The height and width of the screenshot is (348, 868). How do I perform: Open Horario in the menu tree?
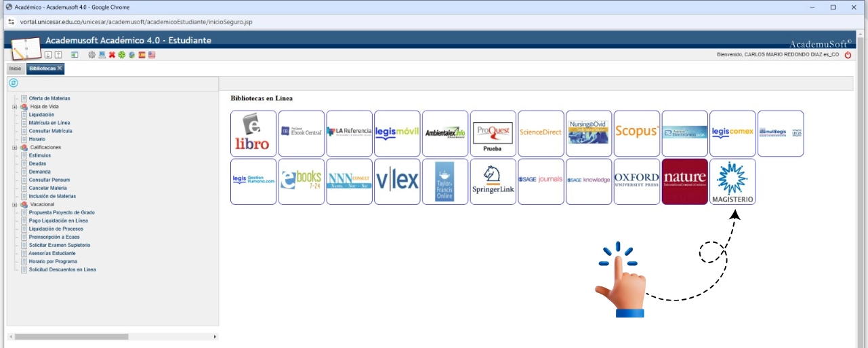pyautogui.click(x=37, y=139)
